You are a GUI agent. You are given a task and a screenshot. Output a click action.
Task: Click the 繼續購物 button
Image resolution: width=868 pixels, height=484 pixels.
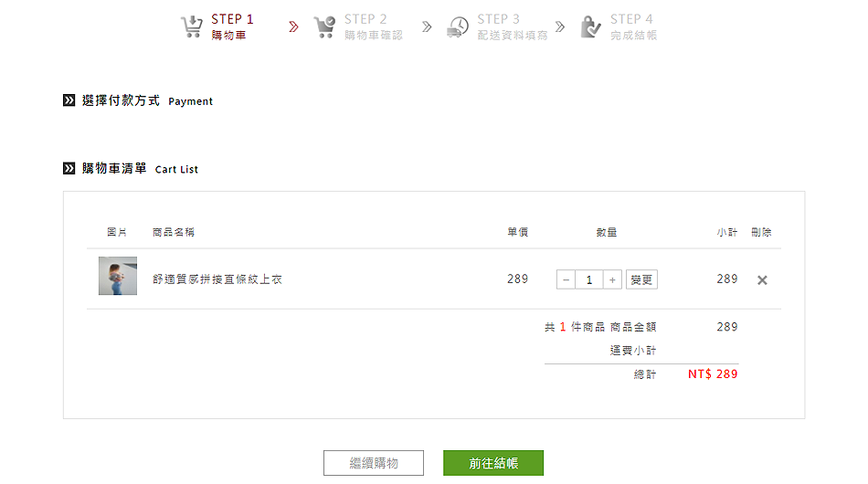(374, 463)
